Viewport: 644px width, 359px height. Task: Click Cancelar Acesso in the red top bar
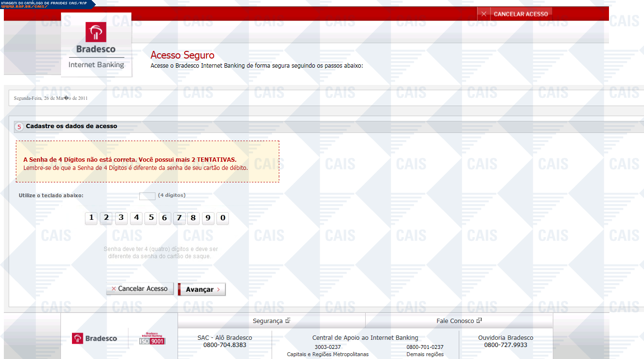click(515, 14)
